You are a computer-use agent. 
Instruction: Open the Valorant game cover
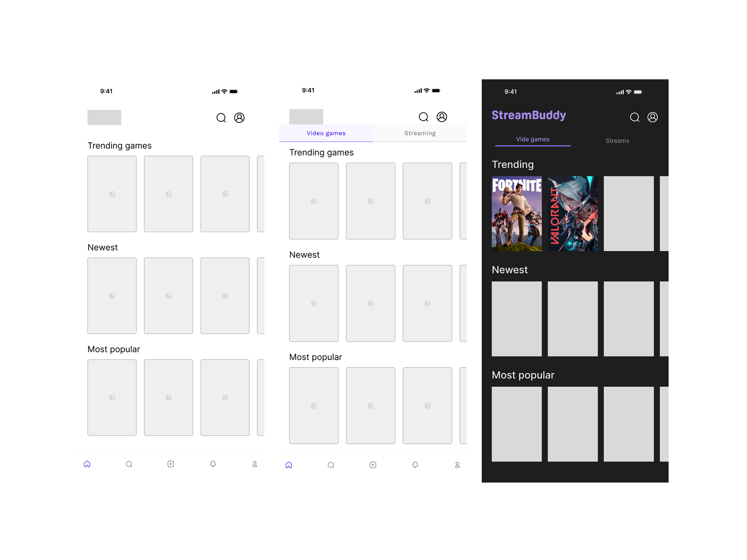(x=573, y=213)
